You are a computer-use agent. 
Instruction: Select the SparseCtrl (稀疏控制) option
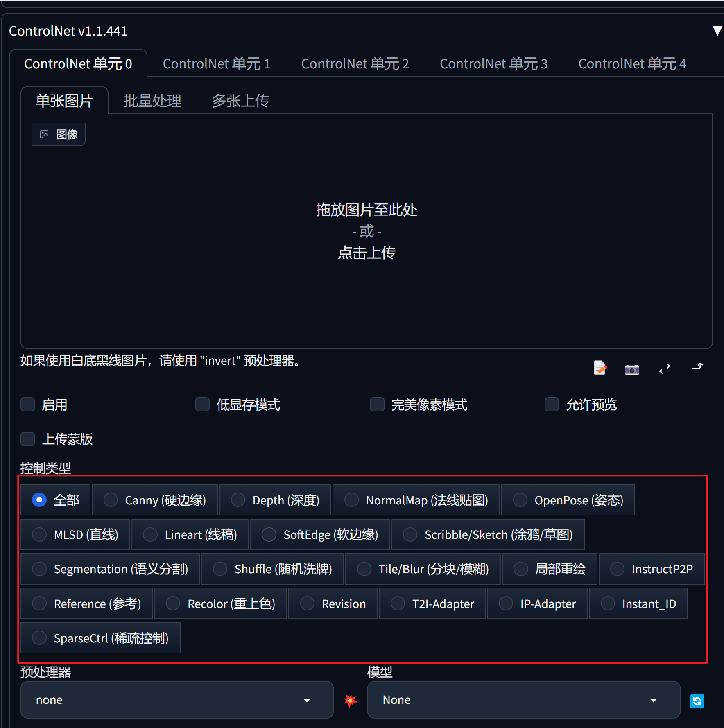(x=100, y=638)
